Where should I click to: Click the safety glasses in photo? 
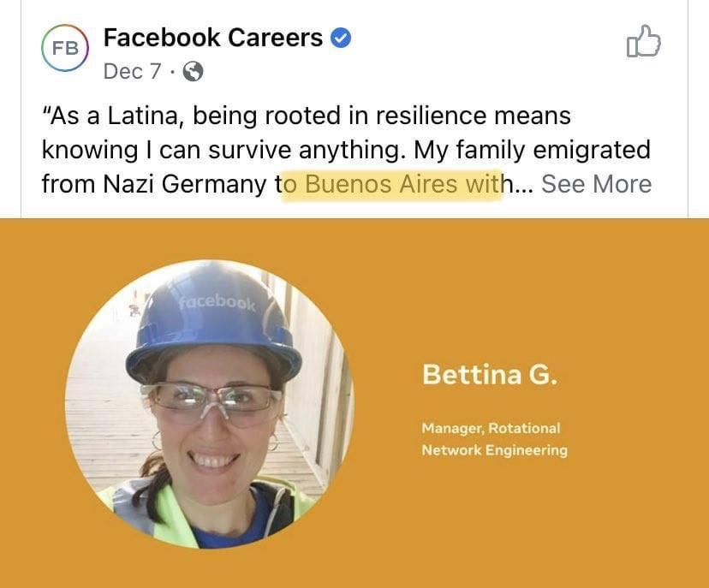click(x=211, y=401)
